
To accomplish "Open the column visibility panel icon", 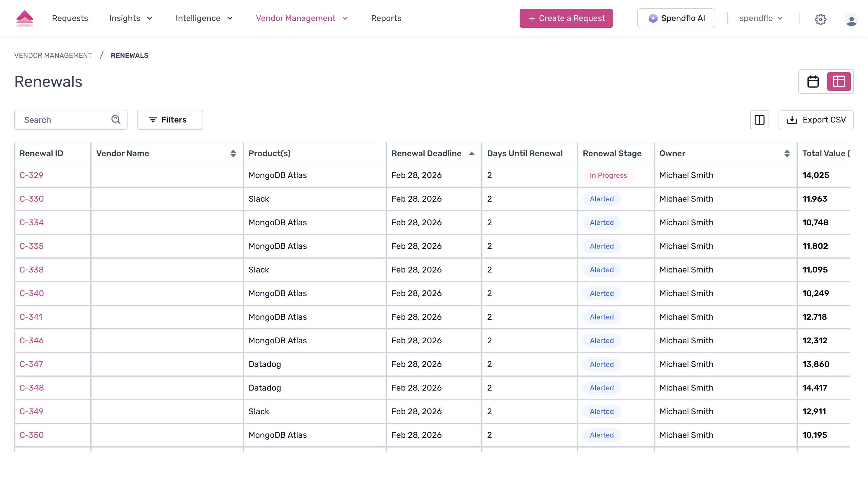I will tap(760, 120).
